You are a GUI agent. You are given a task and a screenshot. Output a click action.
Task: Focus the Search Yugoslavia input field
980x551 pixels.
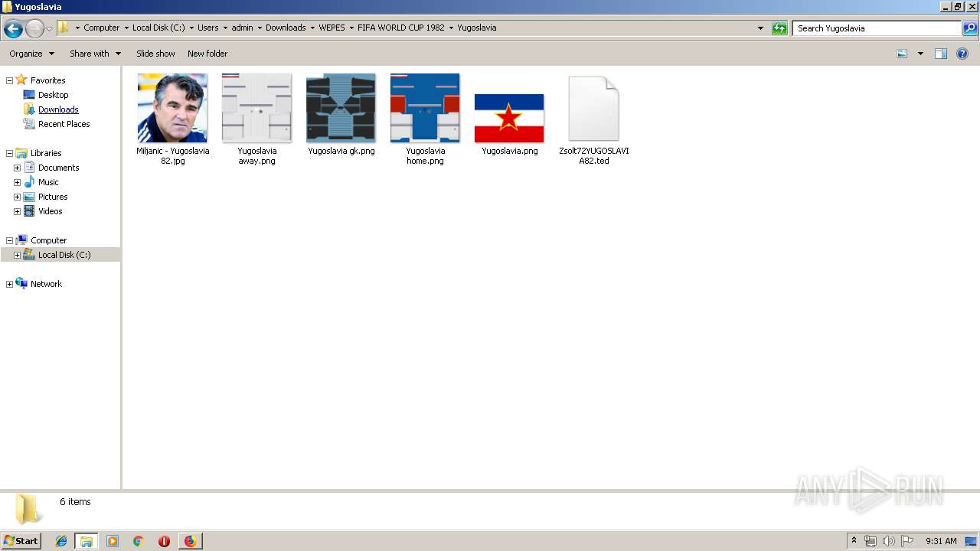click(877, 28)
